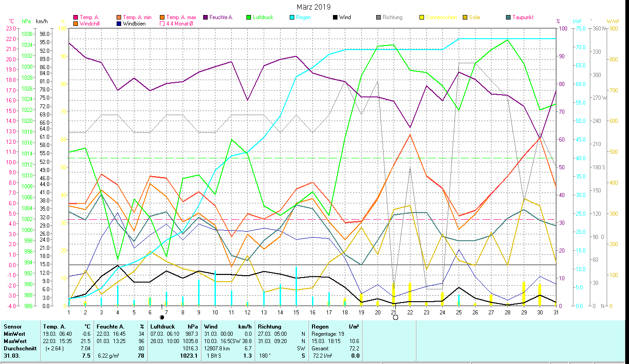Click the gray Richtung legend swatch

point(378,17)
